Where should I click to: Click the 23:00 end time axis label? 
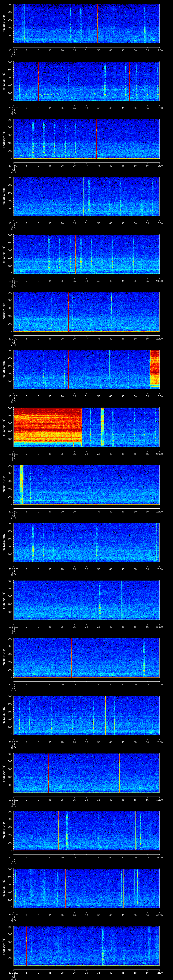[x=159, y=396]
